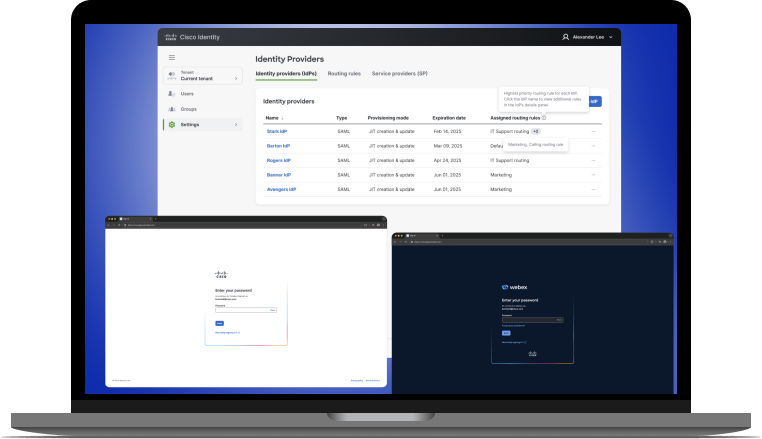Open Users in the sidebar
762x439 pixels.
click(x=187, y=94)
